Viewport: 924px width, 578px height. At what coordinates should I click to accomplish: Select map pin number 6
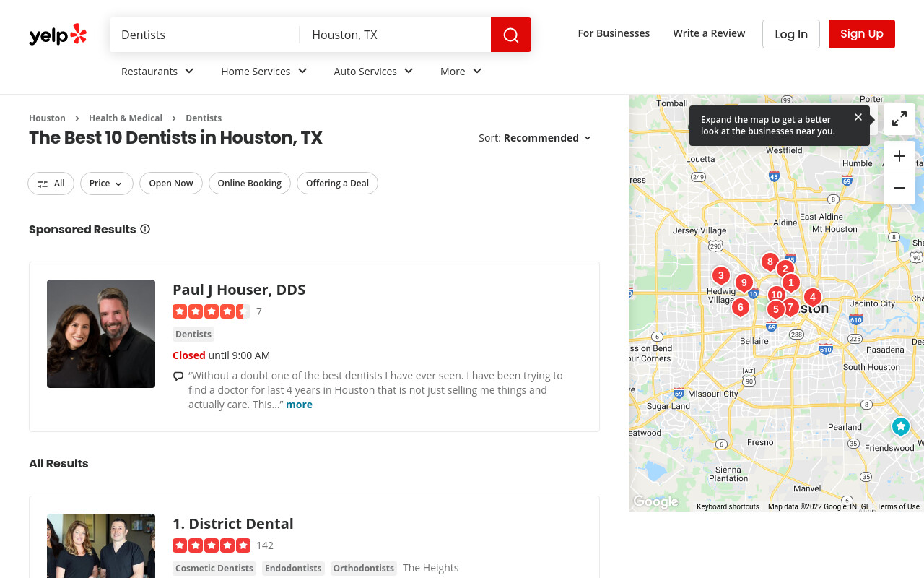coord(740,307)
